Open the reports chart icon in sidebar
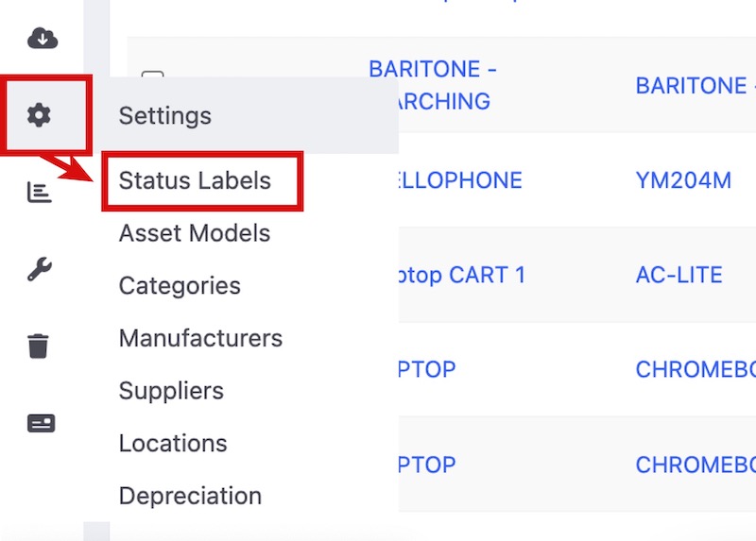 click(x=39, y=193)
